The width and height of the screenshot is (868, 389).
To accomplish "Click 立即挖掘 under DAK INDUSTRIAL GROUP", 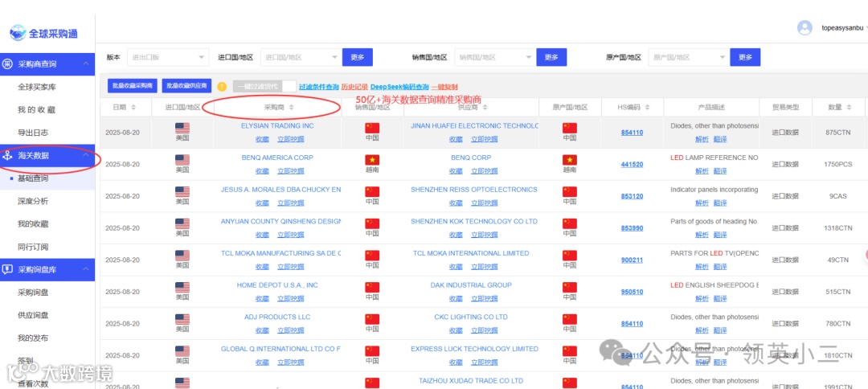I will point(485,299).
